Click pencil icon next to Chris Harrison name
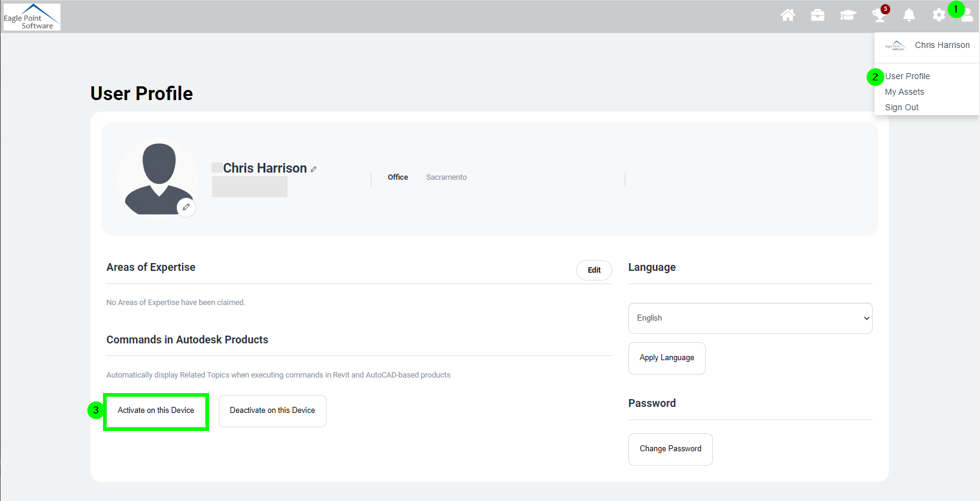This screenshot has height=501, width=980. point(313,170)
